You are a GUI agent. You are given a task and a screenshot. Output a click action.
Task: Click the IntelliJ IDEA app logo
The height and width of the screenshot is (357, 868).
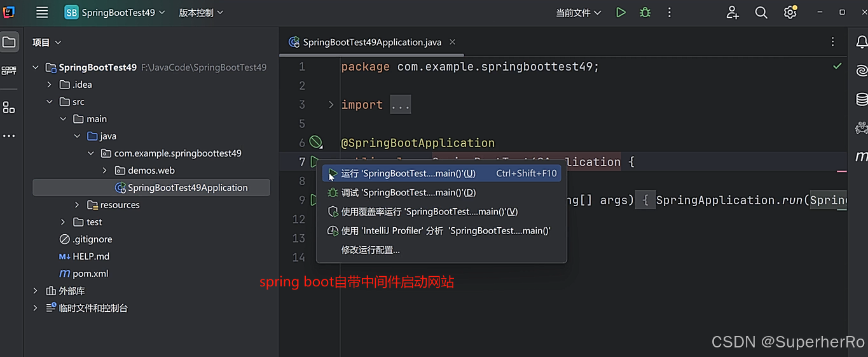point(9,12)
